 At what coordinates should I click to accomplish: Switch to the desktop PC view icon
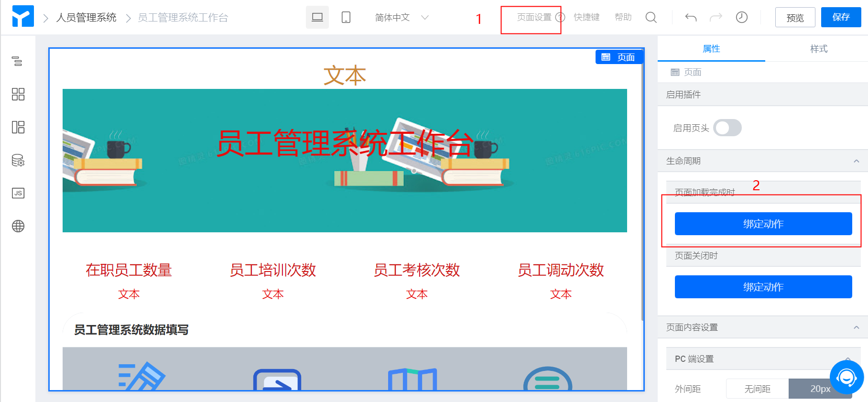317,17
